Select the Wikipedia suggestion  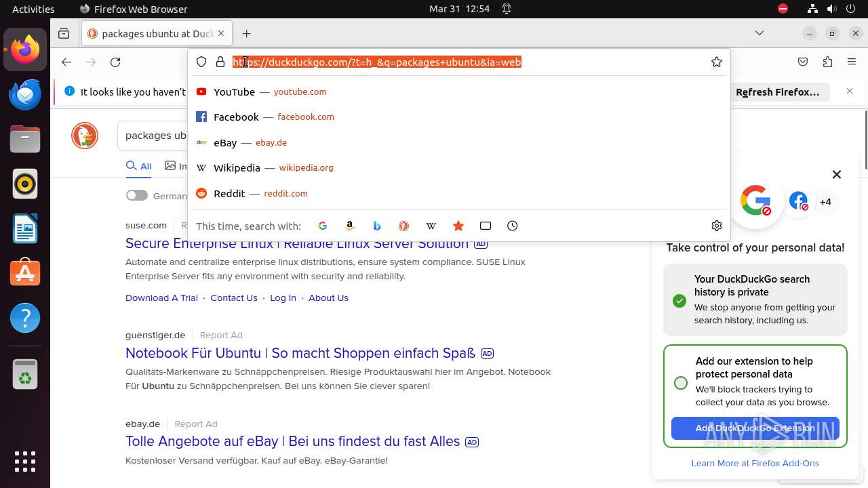(x=459, y=167)
